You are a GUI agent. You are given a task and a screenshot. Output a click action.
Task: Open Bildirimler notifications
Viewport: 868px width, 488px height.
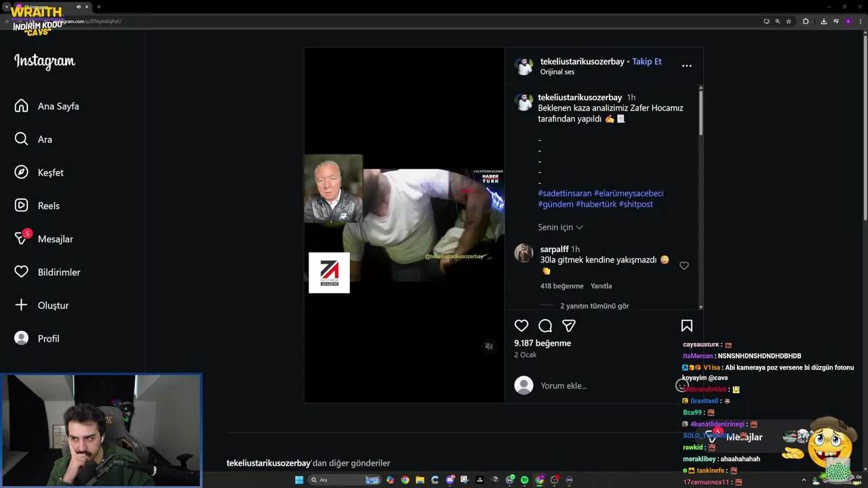(59, 272)
